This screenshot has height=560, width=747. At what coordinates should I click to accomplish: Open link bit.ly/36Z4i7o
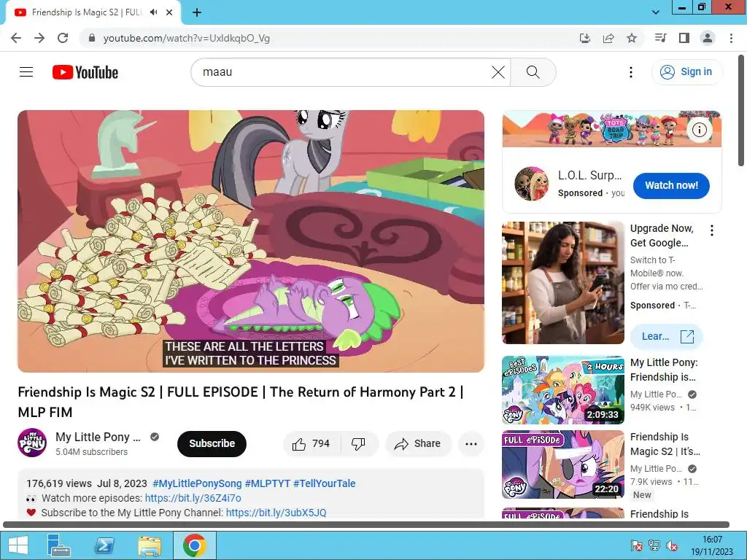pos(193,498)
